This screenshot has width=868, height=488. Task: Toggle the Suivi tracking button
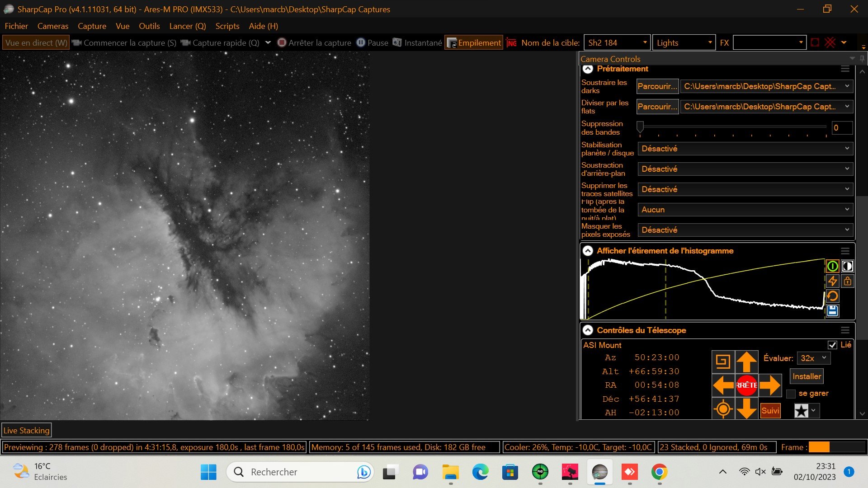point(770,411)
